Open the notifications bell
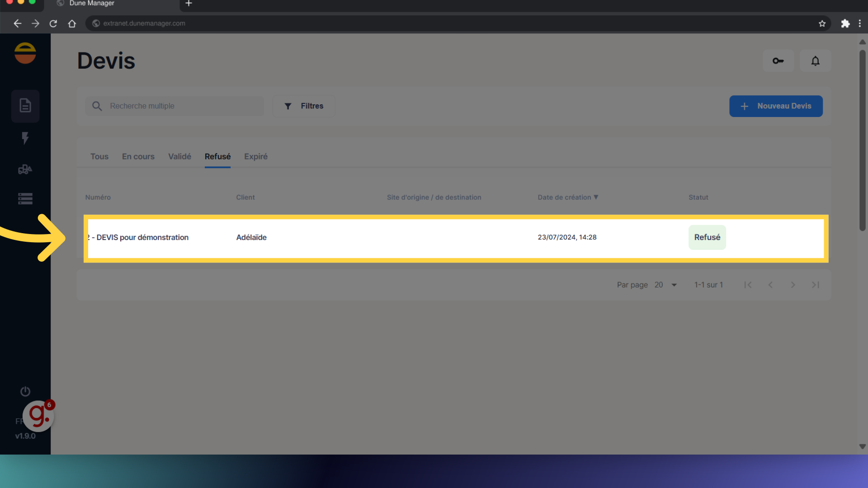 [815, 61]
